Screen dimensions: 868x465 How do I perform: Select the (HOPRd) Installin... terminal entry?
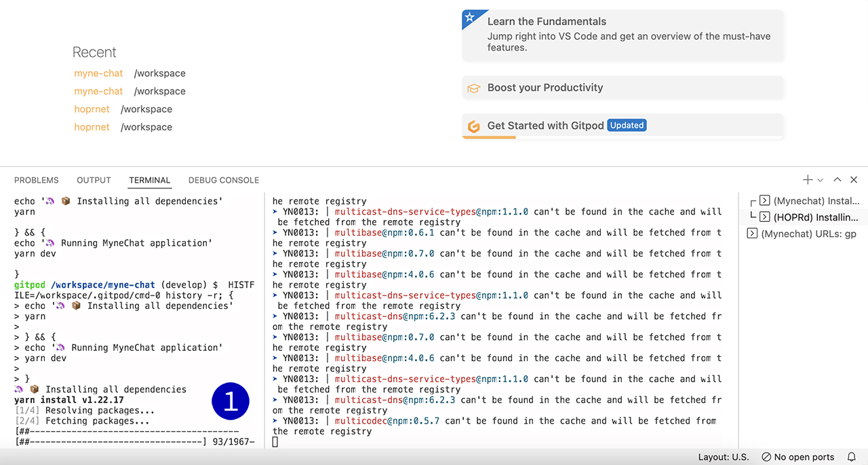(x=804, y=217)
